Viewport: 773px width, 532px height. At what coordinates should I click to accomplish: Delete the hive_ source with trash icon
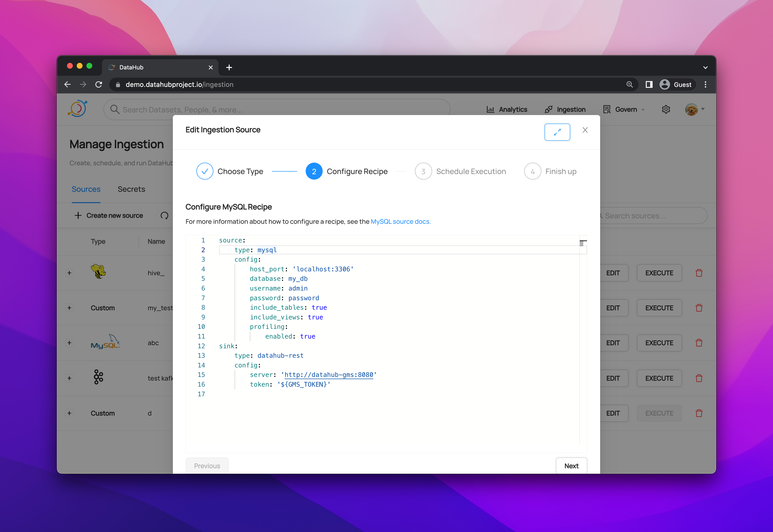click(x=699, y=273)
